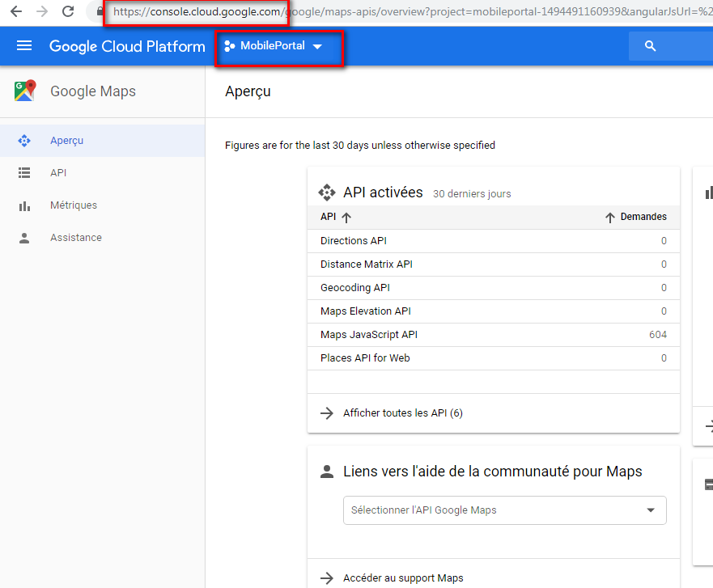Click Afficher toutes les API (6) link
Screen dimensions: 713x588
[x=402, y=413]
